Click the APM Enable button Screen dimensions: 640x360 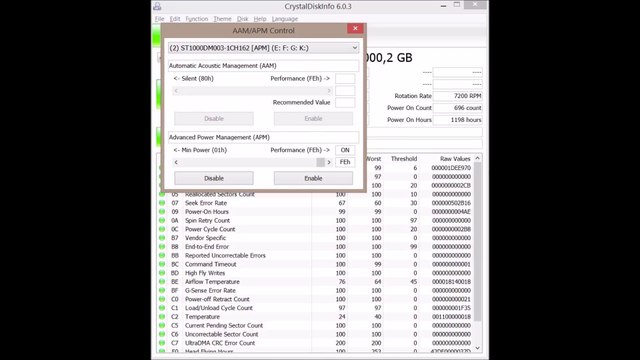313,178
